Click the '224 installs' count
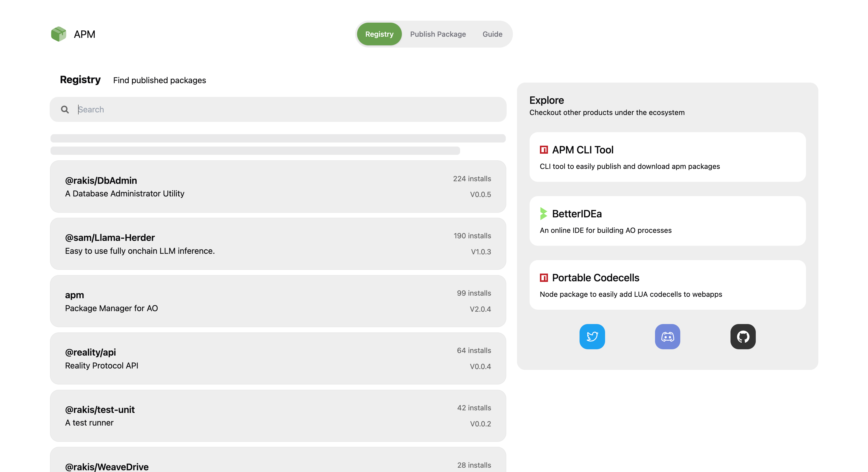Screen dimensions: 868x472 tap(472, 178)
